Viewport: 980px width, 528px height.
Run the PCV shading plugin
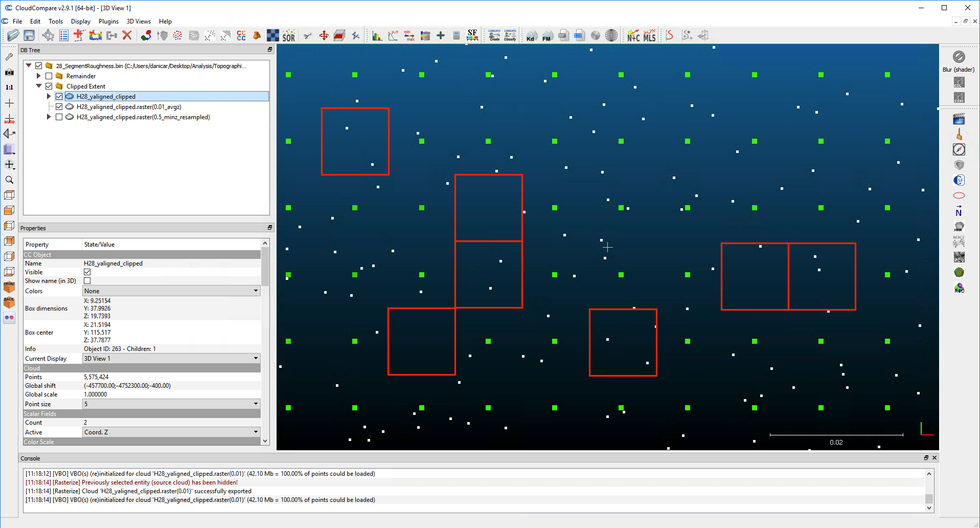[x=960, y=257]
